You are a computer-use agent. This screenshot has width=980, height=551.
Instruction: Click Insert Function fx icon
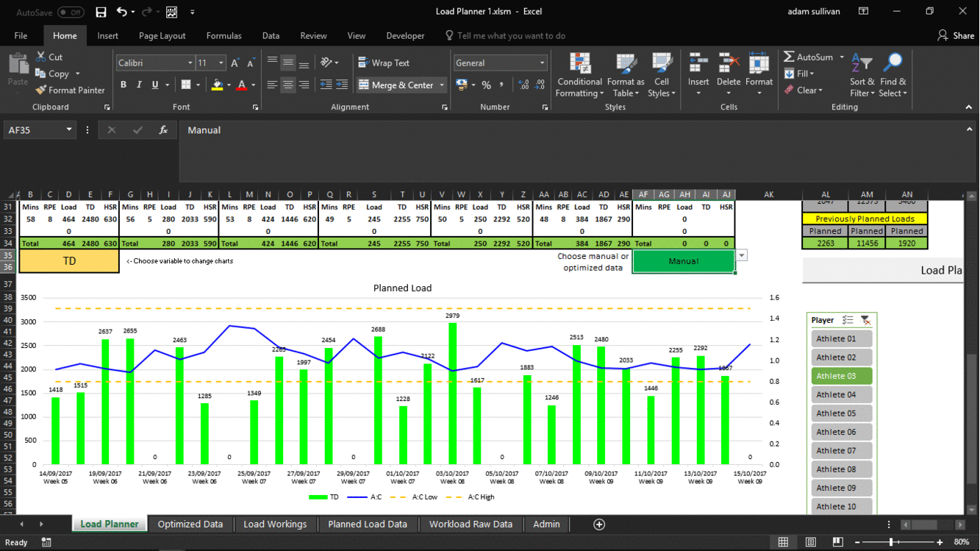tap(163, 130)
